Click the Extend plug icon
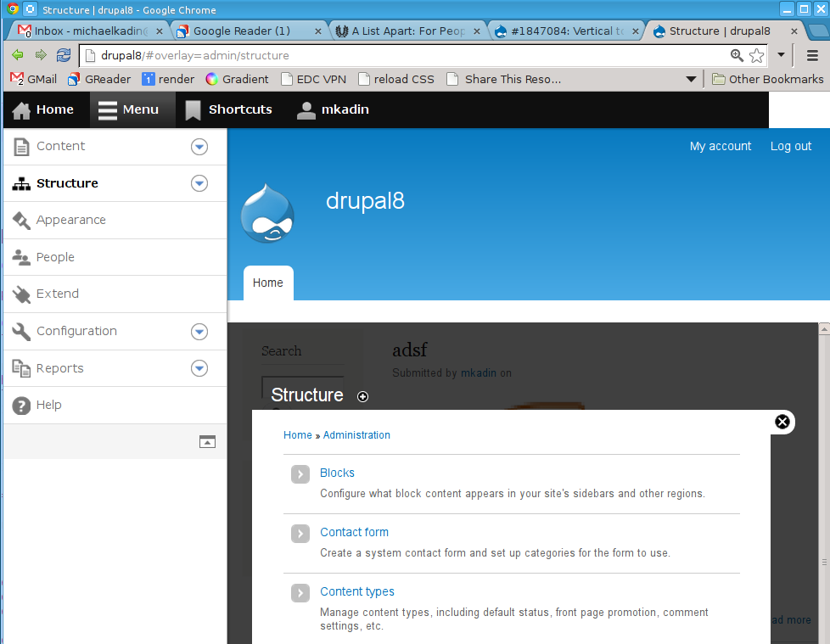830x644 pixels. pyautogui.click(x=21, y=294)
